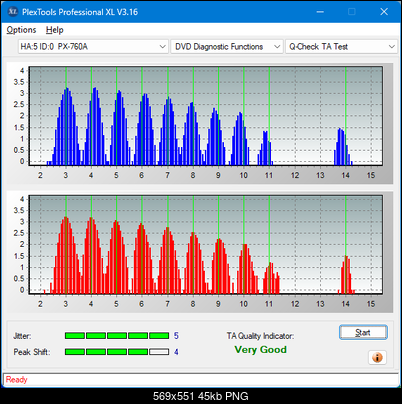
Task: Open the Help menu
Action: [x=55, y=30]
